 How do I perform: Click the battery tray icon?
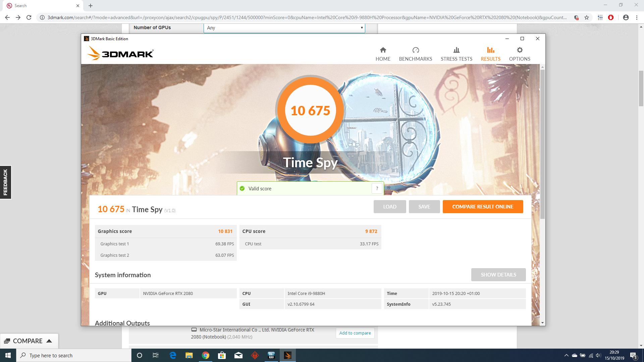583,355
